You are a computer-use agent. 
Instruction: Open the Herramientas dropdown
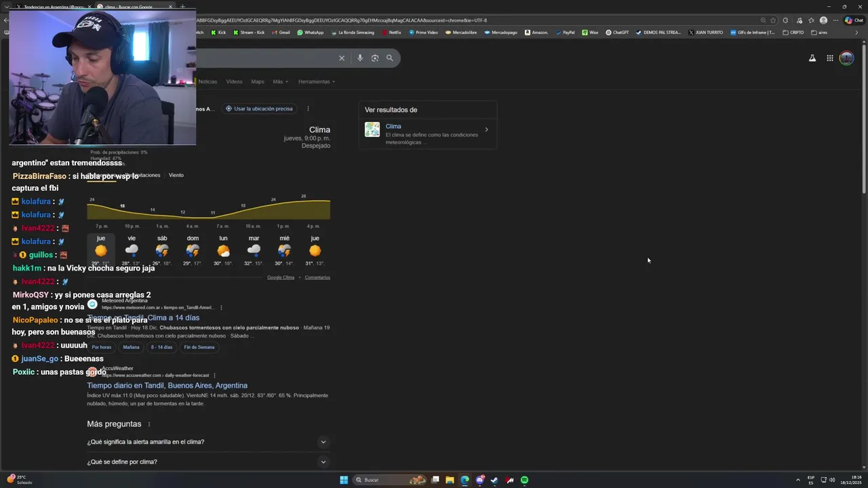[317, 81]
